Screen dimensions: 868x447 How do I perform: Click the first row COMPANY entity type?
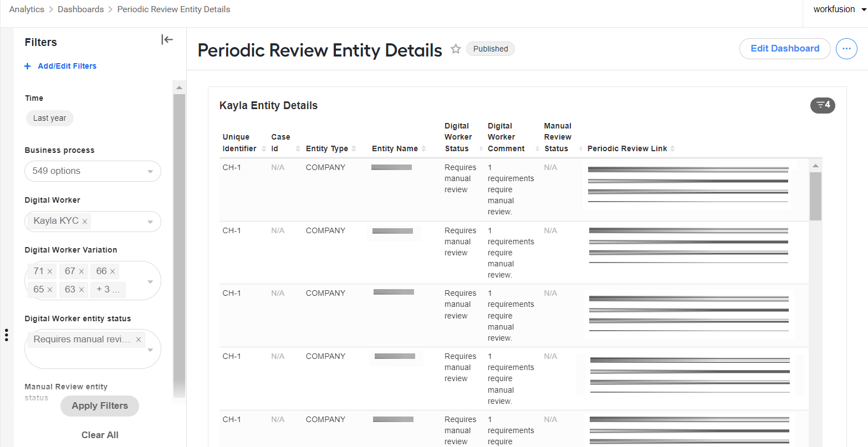click(x=325, y=167)
